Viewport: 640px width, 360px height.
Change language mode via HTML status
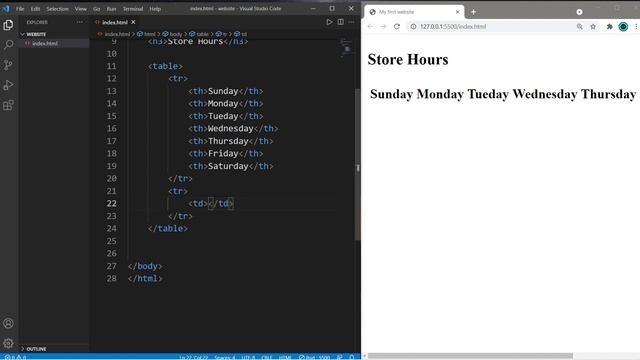[x=285, y=358]
